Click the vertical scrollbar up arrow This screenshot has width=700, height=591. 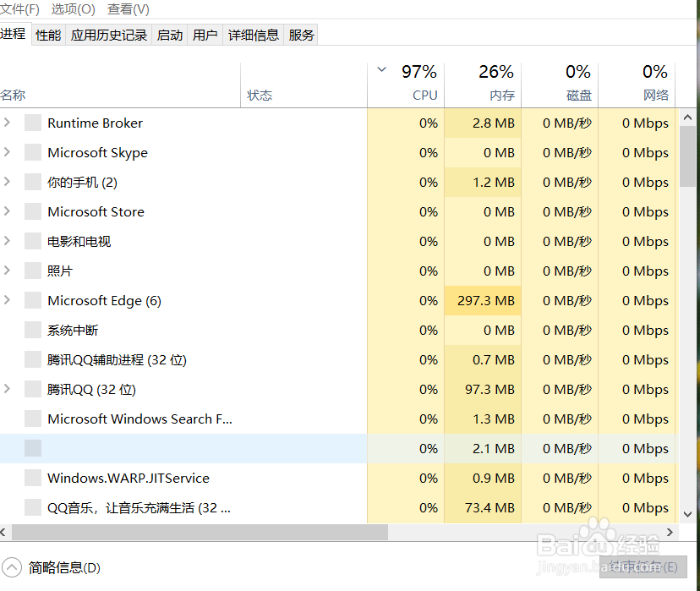pyautogui.click(x=688, y=118)
